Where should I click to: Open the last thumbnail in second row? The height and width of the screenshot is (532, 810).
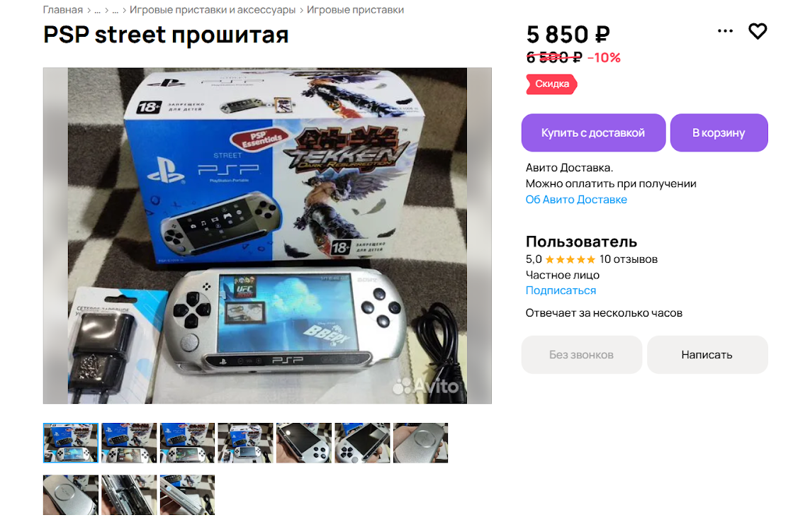tap(187, 495)
